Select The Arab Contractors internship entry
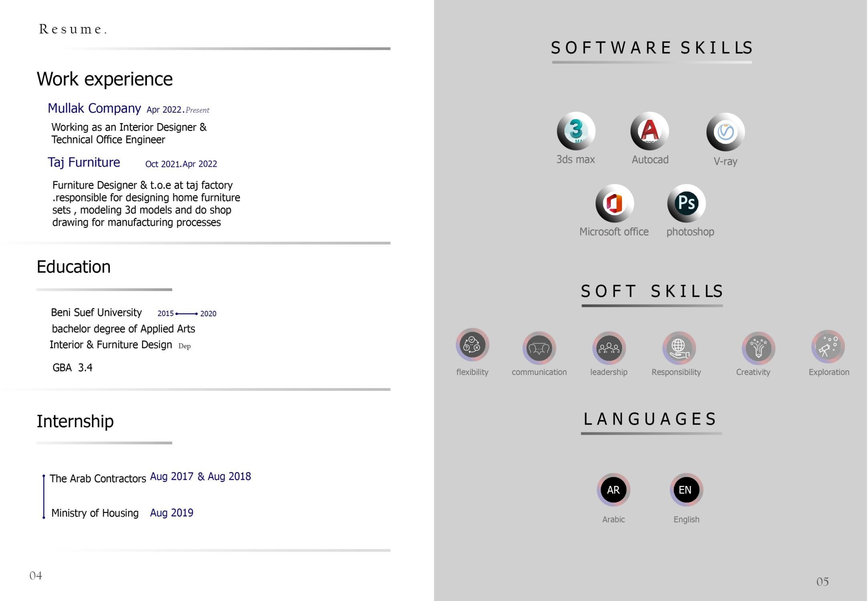Image resolution: width=868 pixels, height=601 pixels. [98, 478]
